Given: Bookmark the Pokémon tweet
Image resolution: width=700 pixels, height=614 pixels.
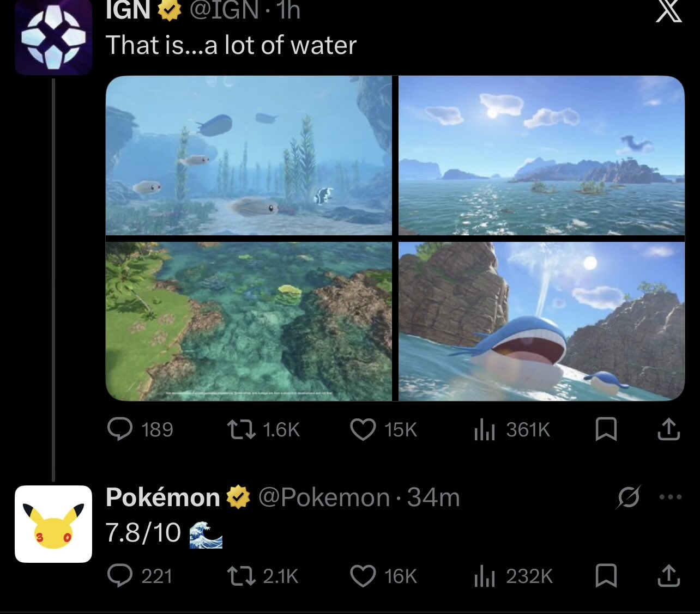Looking at the screenshot, I should [x=606, y=576].
